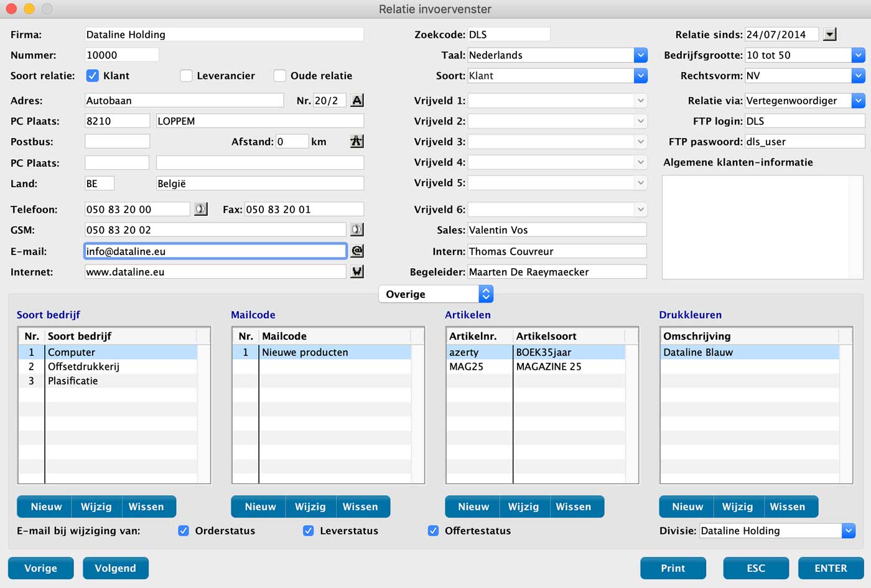This screenshot has height=588, width=871.
Task: Click the FTP paswoord field
Action: pos(805,141)
